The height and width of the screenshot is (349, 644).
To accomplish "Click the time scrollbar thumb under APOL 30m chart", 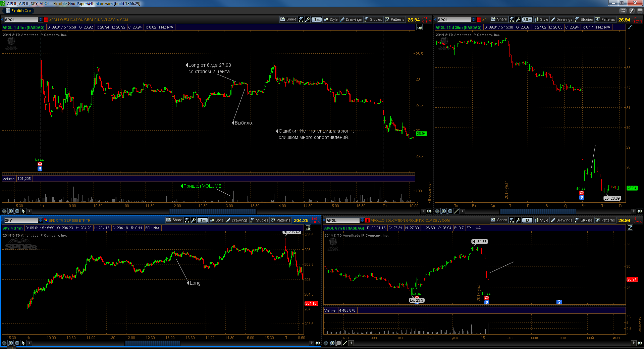I will tap(538, 211).
